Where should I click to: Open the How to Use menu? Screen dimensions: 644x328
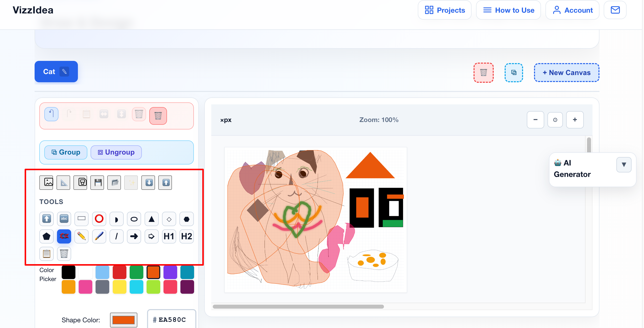pyautogui.click(x=508, y=10)
